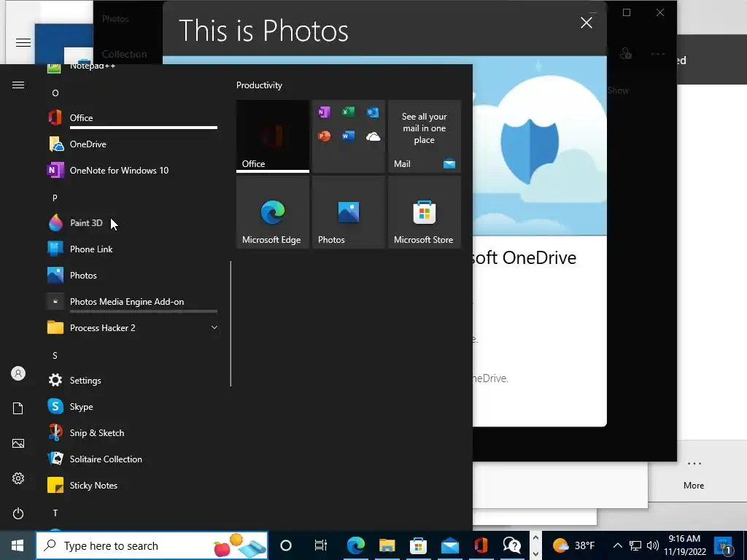Open File Explorer from taskbar
The image size is (747, 560).
[387, 545]
